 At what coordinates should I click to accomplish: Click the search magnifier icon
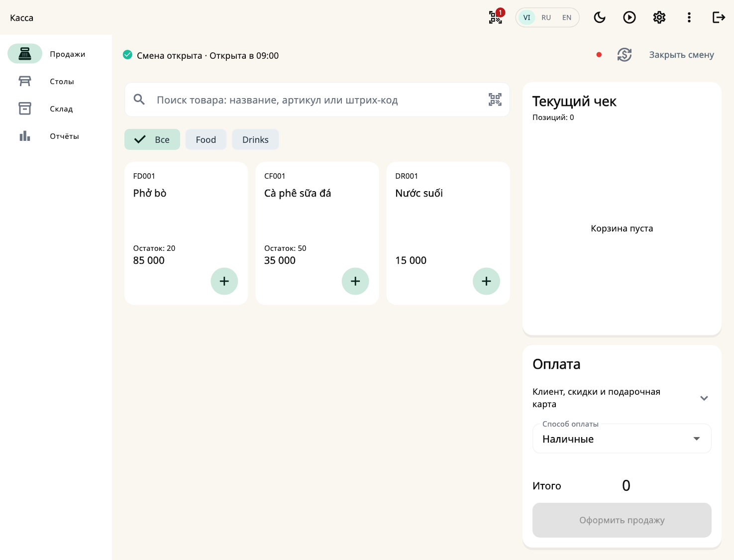[139, 100]
